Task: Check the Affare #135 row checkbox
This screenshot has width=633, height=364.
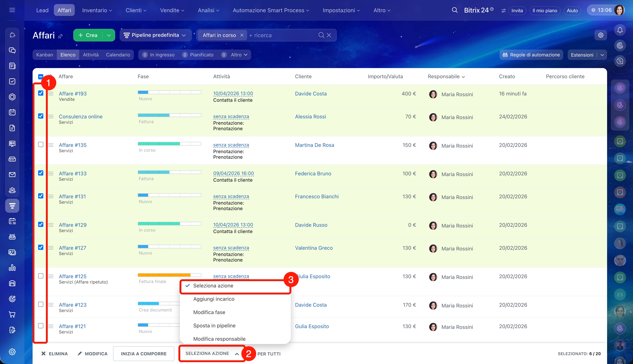Action: pyautogui.click(x=41, y=144)
